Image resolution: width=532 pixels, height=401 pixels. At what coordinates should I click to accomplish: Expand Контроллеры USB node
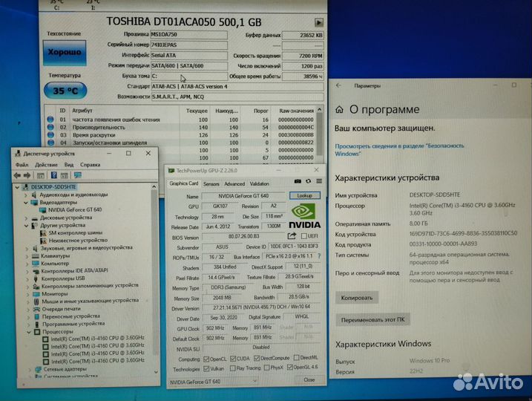(x=27, y=278)
